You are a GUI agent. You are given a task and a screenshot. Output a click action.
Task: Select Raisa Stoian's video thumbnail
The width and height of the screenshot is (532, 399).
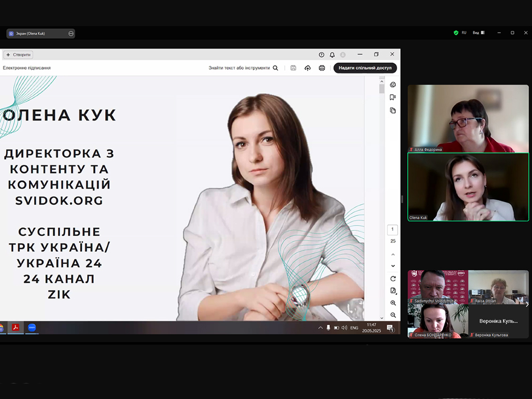point(498,287)
